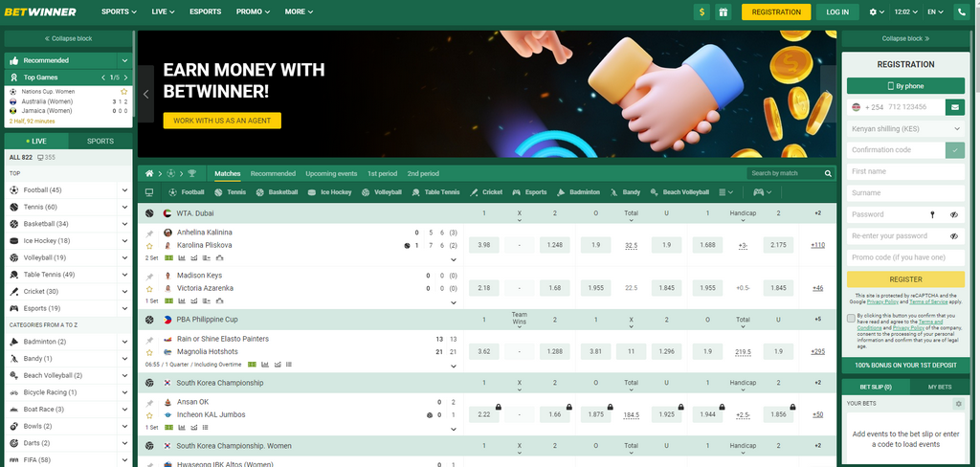Click the email registration envelope icon
Screen dimensions: 980x467
pyautogui.click(x=955, y=107)
